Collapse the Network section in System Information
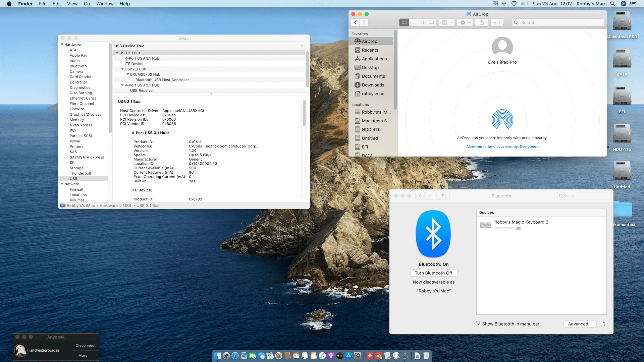The width and height of the screenshot is (644, 362). pos(62,184)
